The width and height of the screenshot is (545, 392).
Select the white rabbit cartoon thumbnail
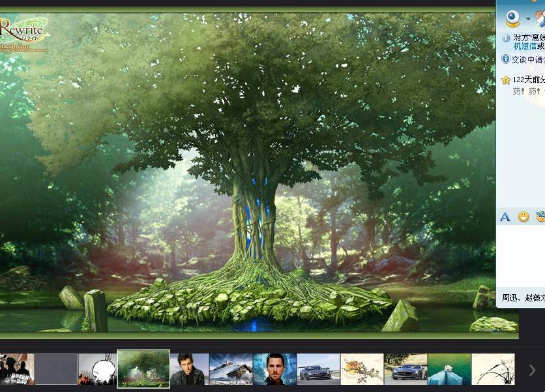tap(97, 369)
